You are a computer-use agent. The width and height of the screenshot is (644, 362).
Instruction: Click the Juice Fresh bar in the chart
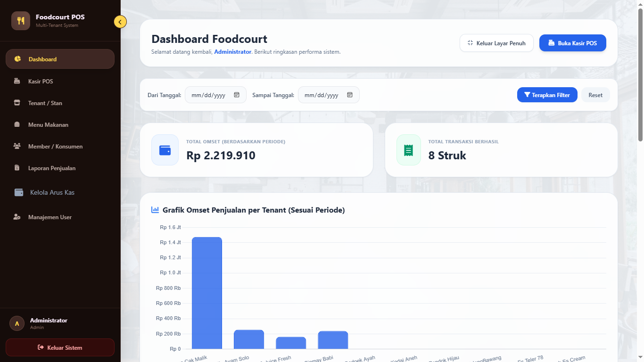click(x=291, y=343)
